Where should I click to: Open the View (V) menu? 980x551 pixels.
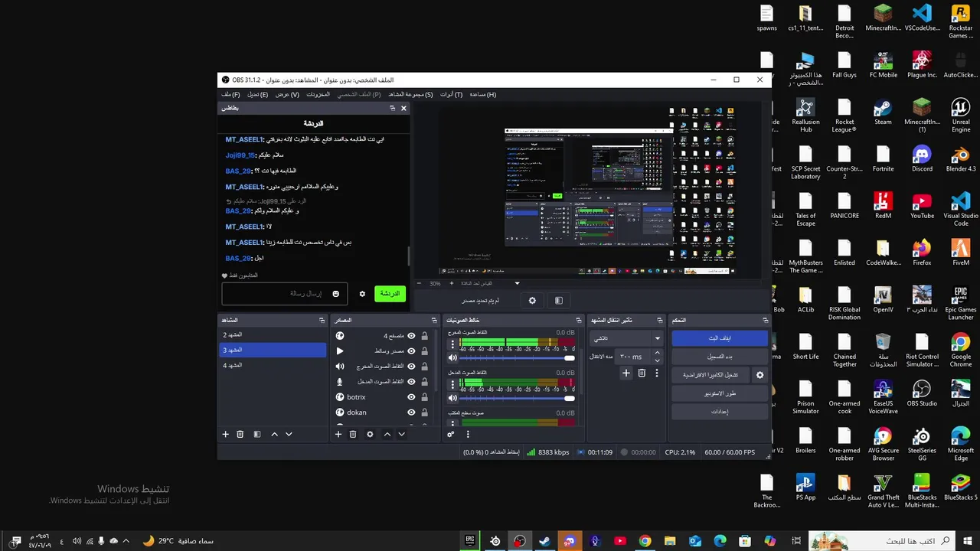[287, 94]
